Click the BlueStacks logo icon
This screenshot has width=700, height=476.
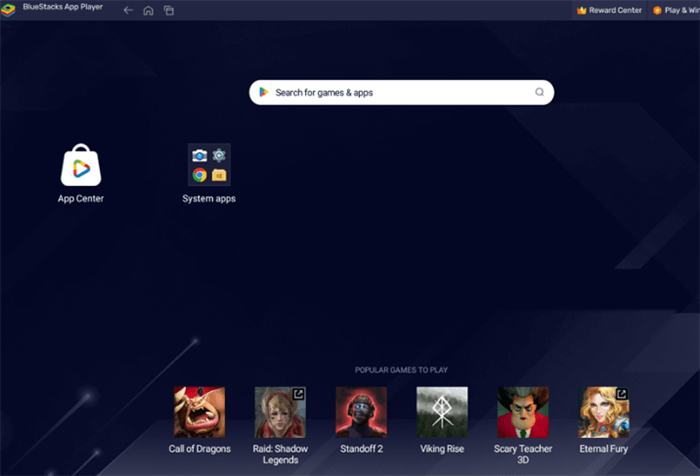8,10
